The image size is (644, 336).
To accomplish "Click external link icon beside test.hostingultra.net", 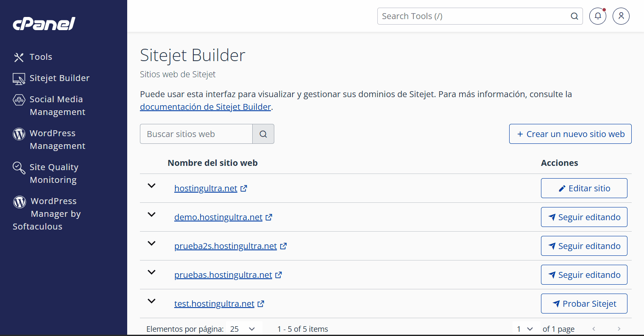I will pyautogui.click(x=261, y=304).
